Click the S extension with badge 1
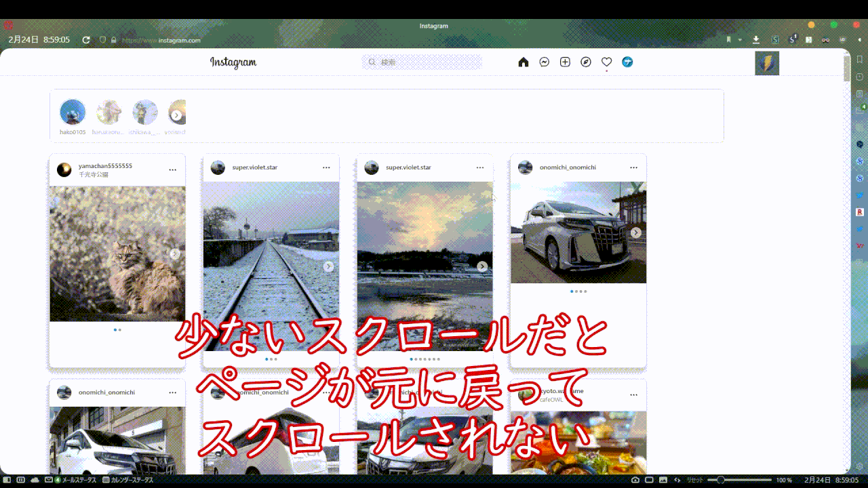Screen dimensions: 868x488 coord(792,40)
